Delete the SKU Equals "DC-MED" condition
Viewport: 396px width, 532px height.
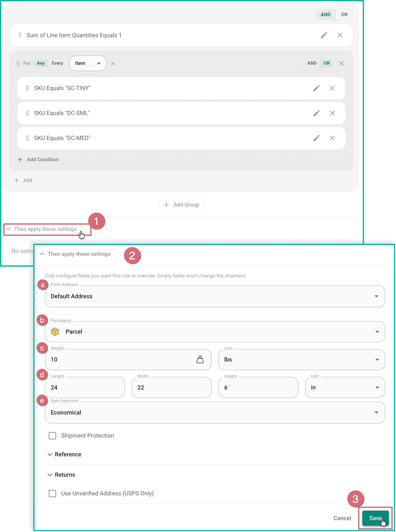point(332,138)
